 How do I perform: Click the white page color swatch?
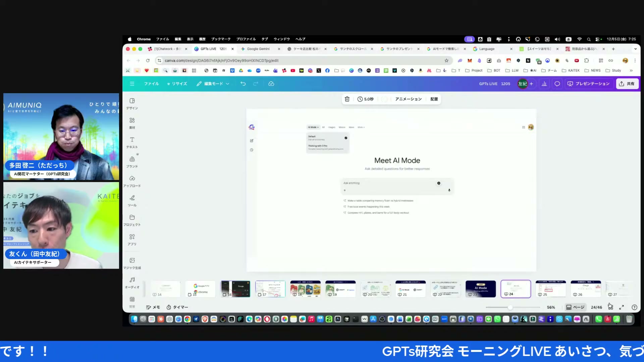(384, 99)
